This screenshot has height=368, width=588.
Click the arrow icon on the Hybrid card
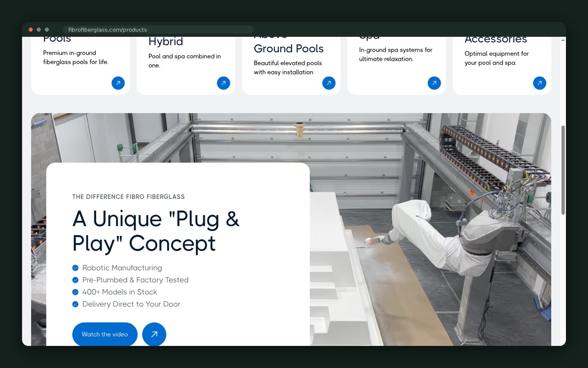(223, 83)
